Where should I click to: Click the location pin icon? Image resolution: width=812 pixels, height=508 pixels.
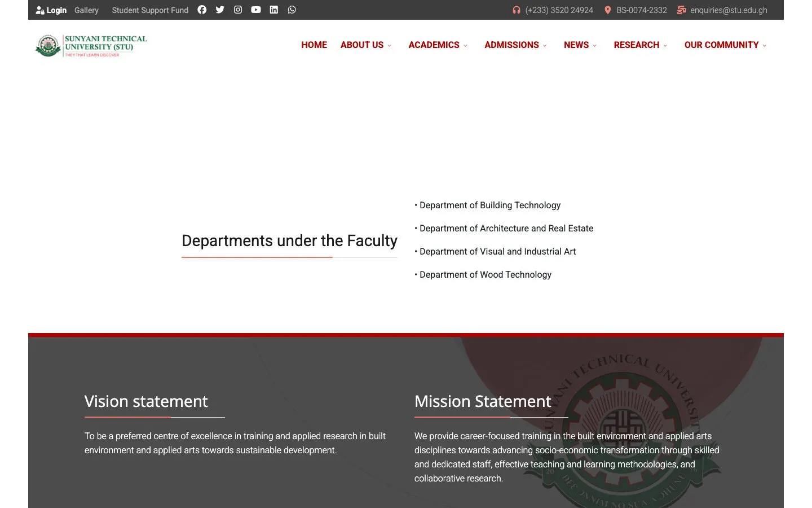point(608,10)
